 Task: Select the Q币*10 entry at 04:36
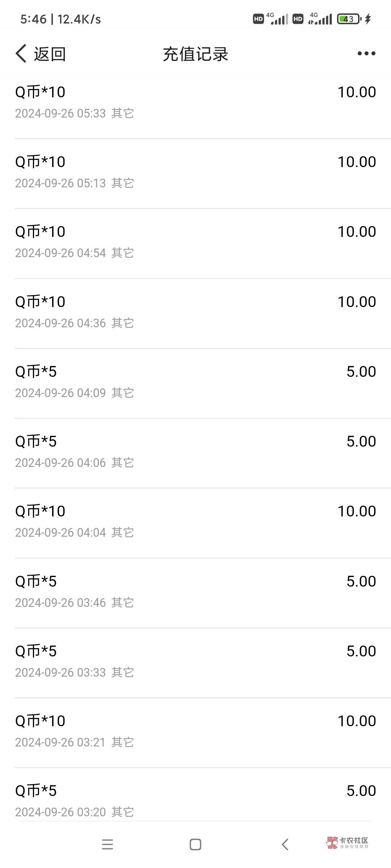pyautogui.click(x=195, y=312)
